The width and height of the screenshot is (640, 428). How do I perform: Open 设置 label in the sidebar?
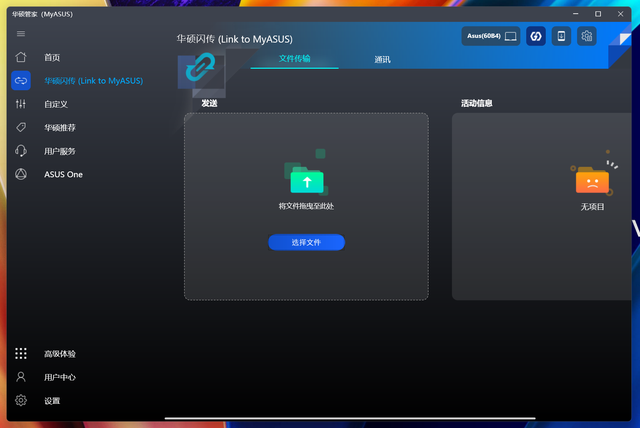pos(52,401)
